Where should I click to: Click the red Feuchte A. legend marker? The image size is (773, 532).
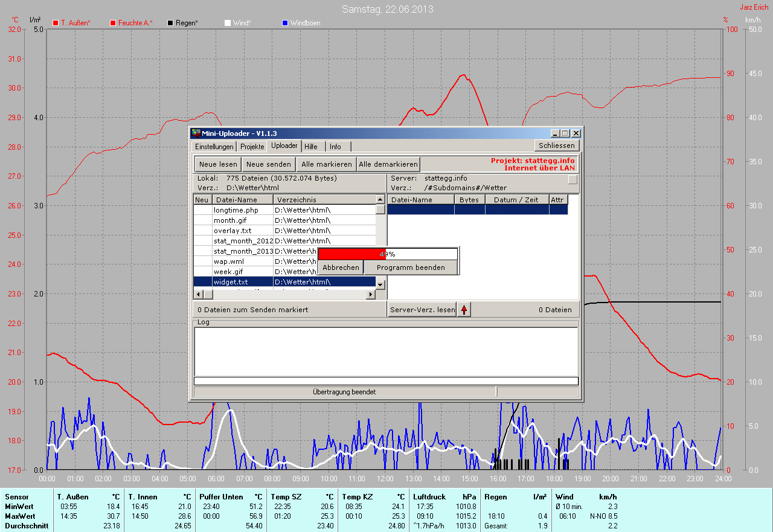click(x=113, y=23)
